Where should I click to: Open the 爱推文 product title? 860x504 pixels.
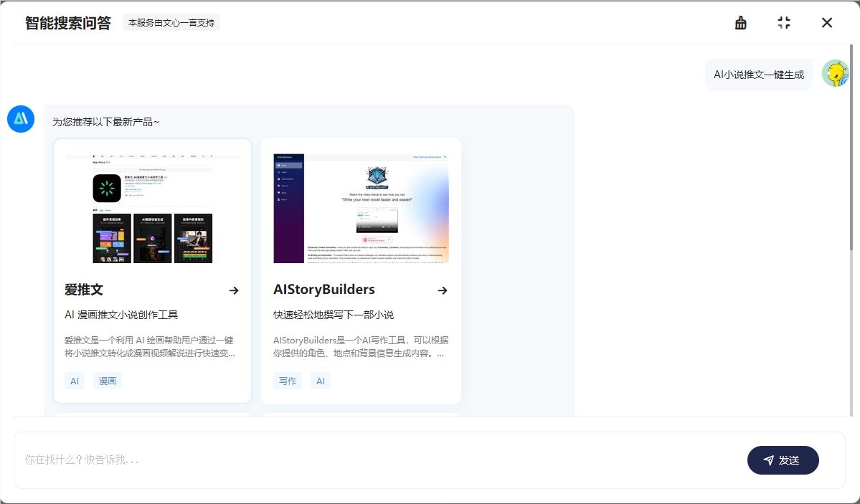(84, 290)
